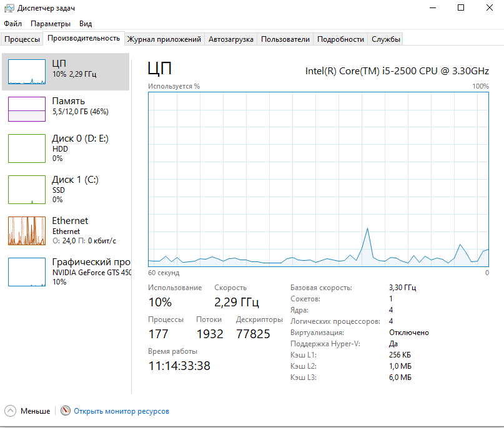Select the Memory mini graph thumbnail
504x428 pixels.
27,109
